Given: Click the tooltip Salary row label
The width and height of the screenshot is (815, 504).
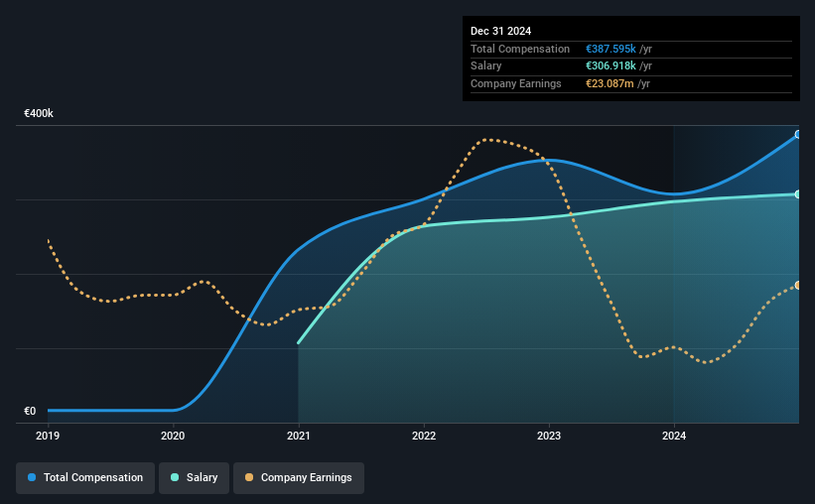Looking at the screenshot, I should (x=486, y=66).
